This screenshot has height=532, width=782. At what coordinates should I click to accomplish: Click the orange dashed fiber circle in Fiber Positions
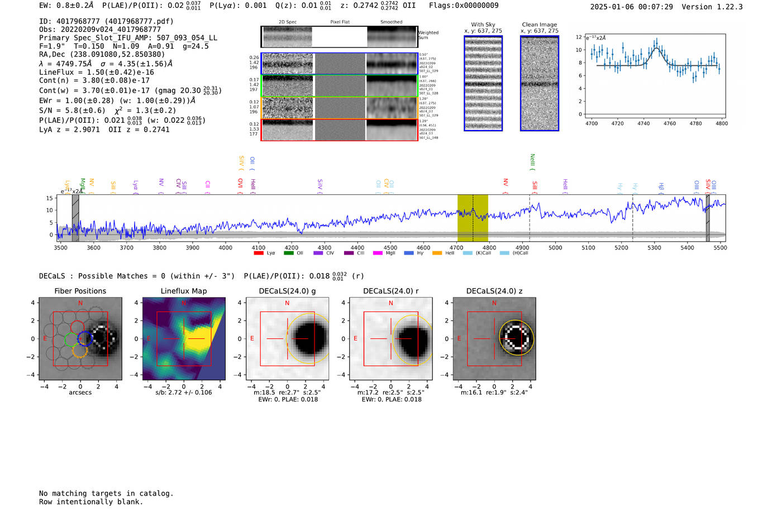[79, 351]
